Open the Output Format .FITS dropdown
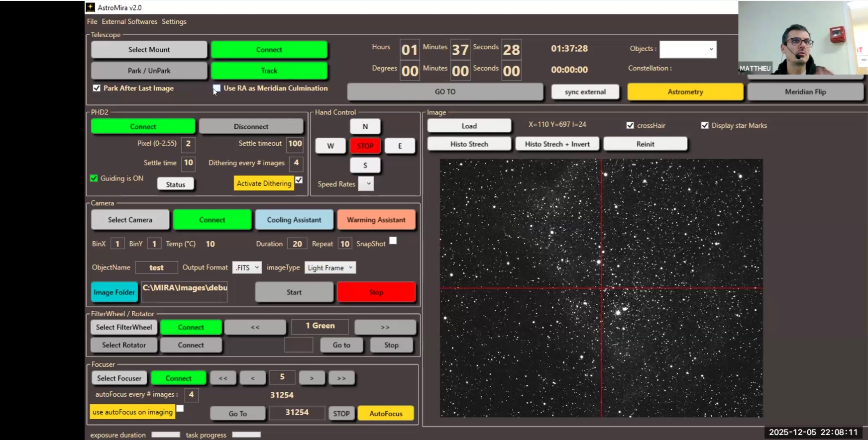Screen dimensions: 868x440 pos(247,267)
